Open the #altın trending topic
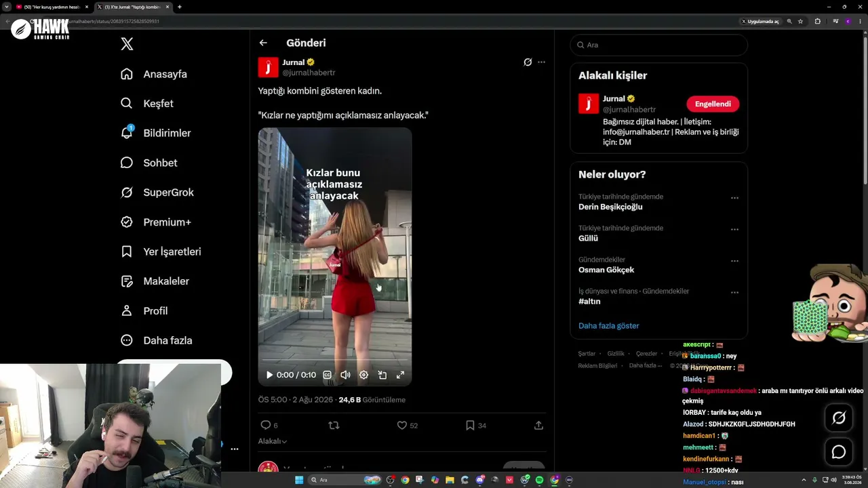The height and width of the screenshot is (488, 868). click(x=589, y=302)
